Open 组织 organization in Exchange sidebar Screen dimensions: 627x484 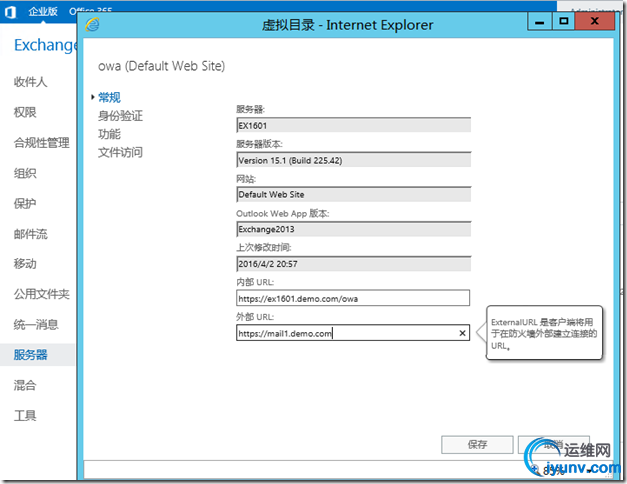(x=25, y=173)
